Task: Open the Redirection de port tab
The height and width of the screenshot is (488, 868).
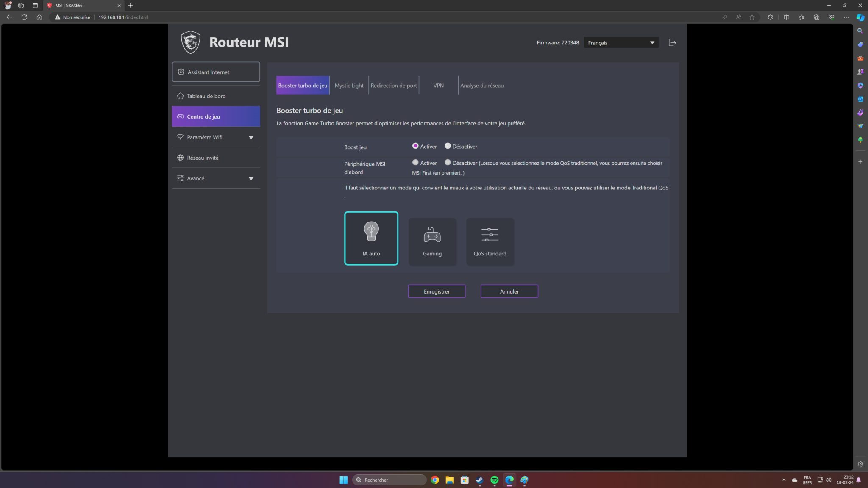Action: (393, 86)
